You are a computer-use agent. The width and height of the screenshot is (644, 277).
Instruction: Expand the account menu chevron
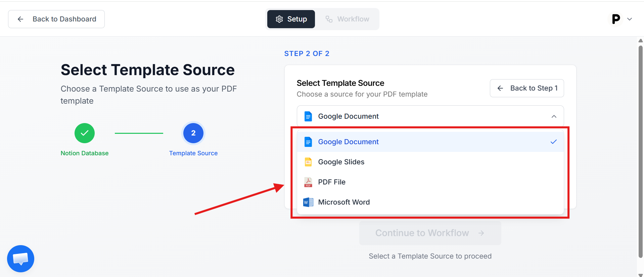tap(630, 19)
